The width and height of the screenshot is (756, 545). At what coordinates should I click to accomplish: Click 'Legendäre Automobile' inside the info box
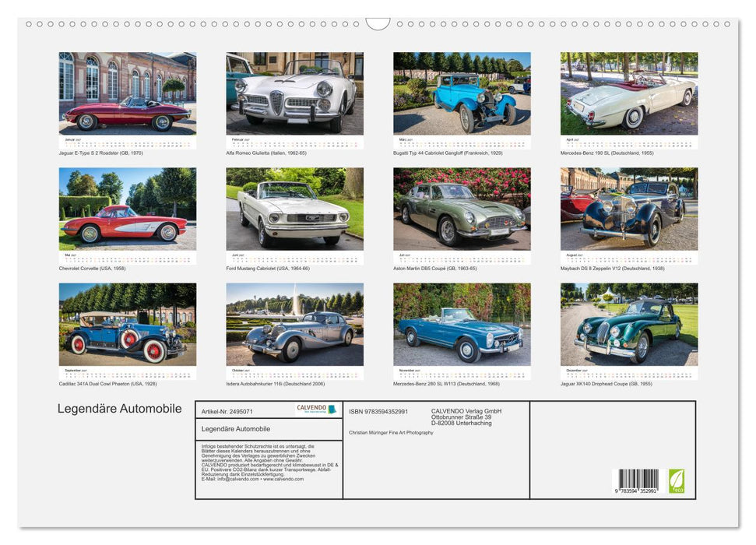pyautogui.click(x=236, y=429)
